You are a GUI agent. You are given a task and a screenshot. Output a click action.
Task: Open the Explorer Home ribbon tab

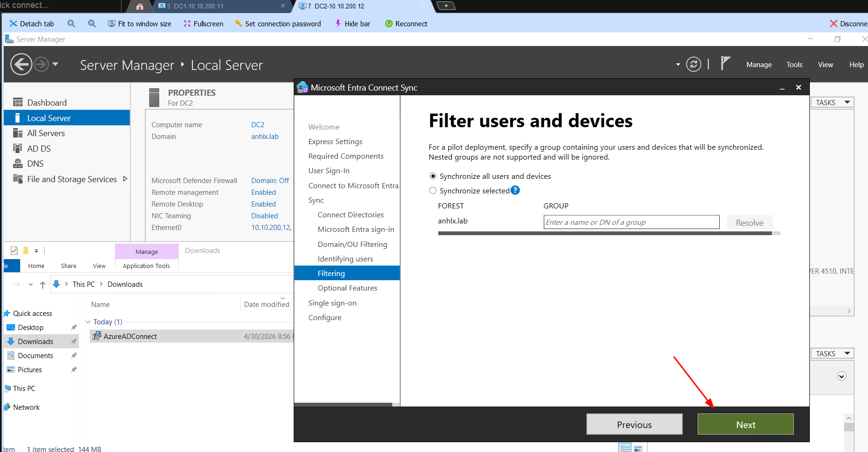(x=36, y=266)
